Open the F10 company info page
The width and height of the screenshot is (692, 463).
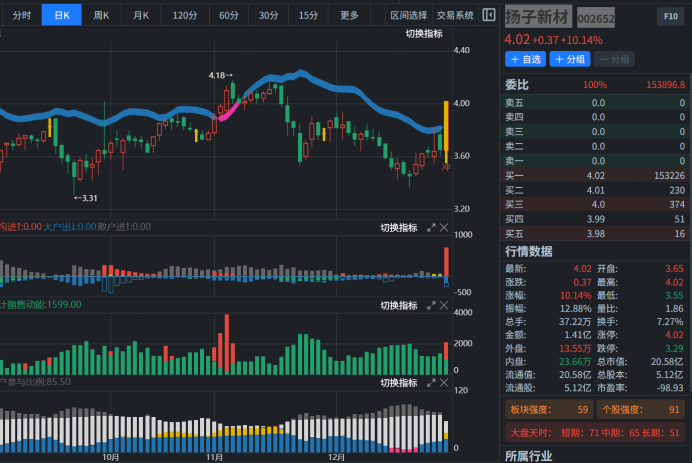pyautogui.click(x=670, y=17)
